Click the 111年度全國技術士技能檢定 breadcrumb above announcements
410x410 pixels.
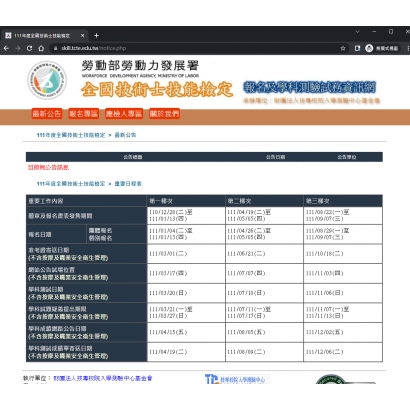tap(71, 135)
